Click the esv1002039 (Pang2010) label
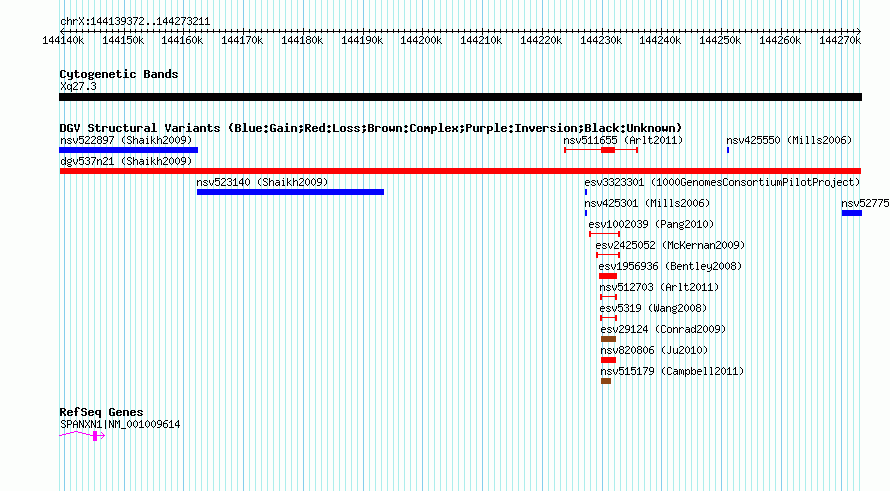Image resolution: width=890 pixels, height=491 pixels. 651,224
